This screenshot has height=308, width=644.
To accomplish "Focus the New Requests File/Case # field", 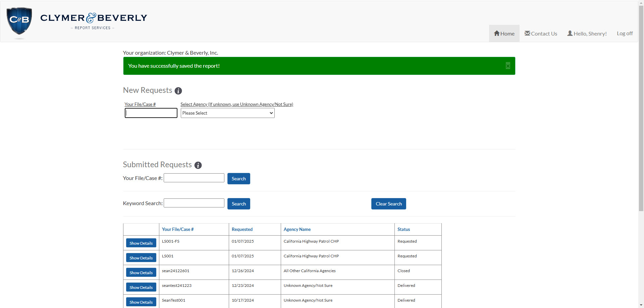I will click(x=151, y=113).
